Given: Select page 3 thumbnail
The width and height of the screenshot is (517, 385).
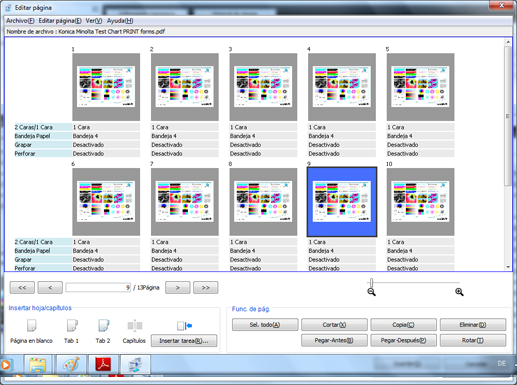Looking at the screenshot, I should tap(263, 87).
